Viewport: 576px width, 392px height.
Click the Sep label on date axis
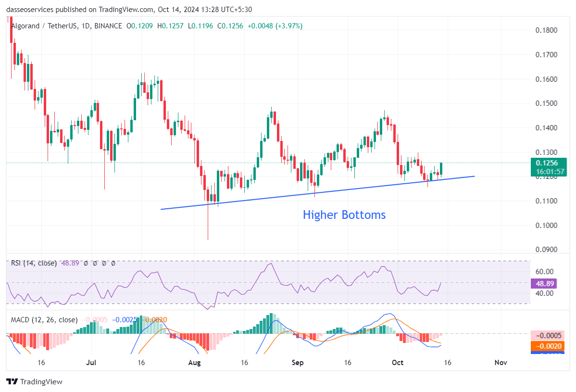point(298,362)
